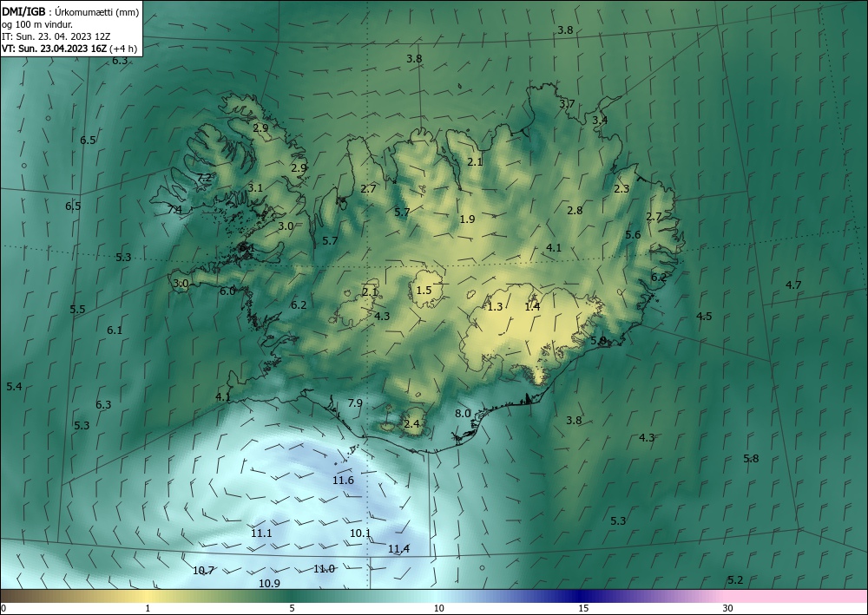Click the 10.9 value on the map
Image resolution: width=868 pixels, height=615 pixels.
(x=270, y=583)
